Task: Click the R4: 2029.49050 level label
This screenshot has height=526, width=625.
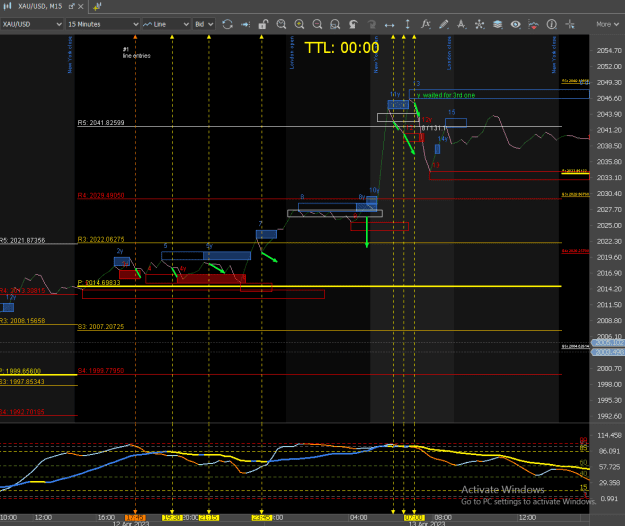Action: (101, 196)
